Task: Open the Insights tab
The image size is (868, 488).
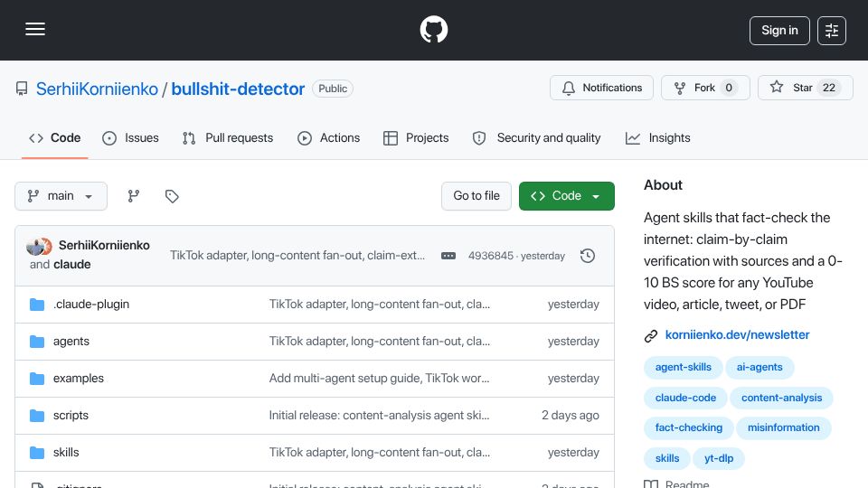Action: pyautogui.click(x=657, y=137)
